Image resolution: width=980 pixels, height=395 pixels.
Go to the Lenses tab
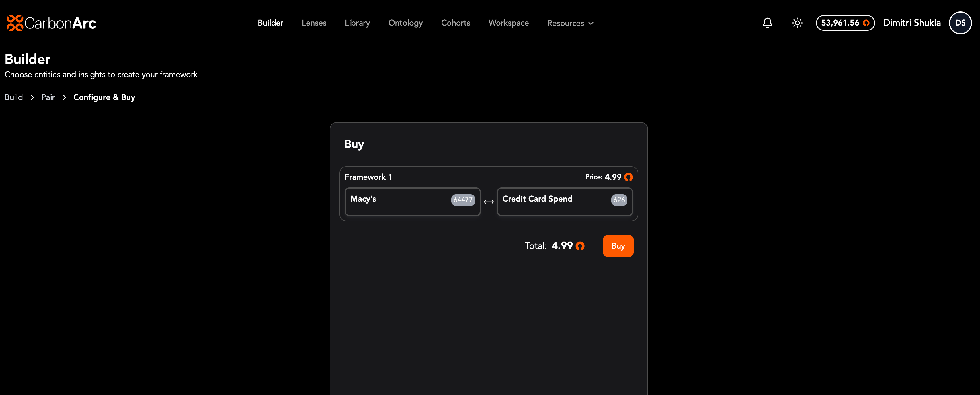pos(314,23)
